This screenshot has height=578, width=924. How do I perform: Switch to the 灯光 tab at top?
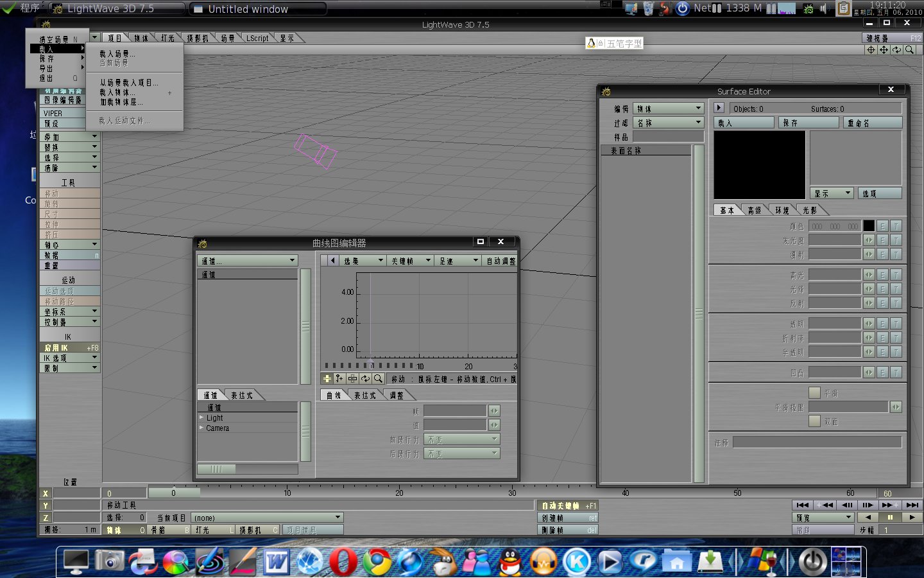click(168, 38)
